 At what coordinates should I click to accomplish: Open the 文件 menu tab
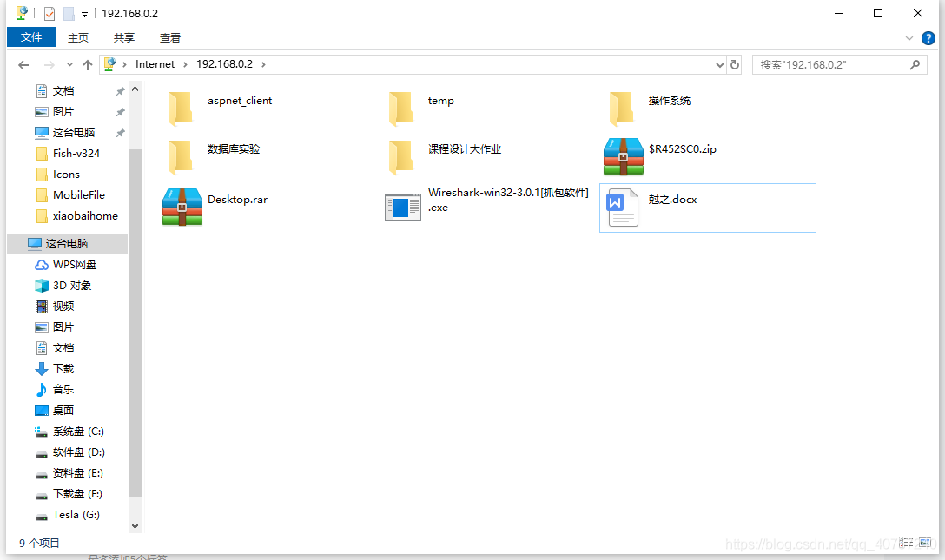(x=31, y=37)
